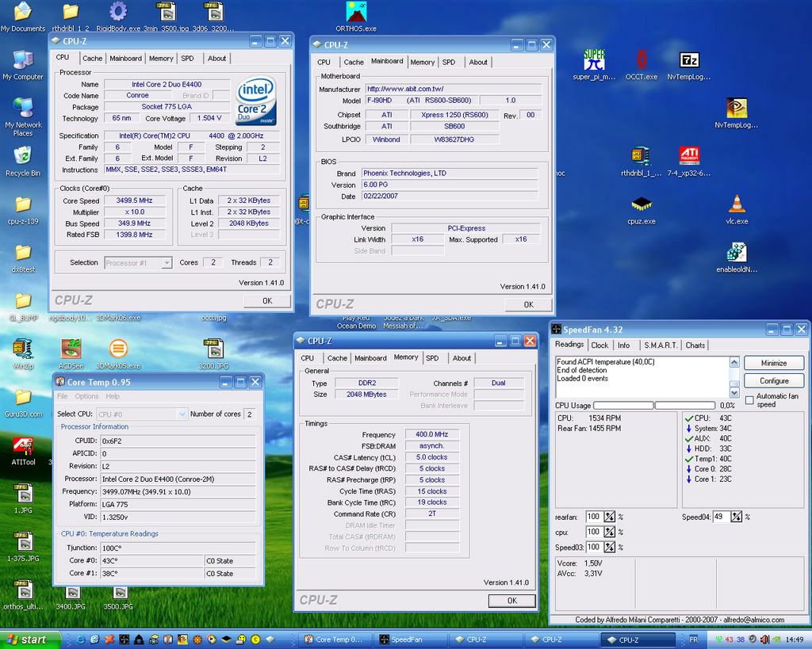Click the Core Temp taskbar button
812x649 pixels.
pyautogui.click(x=335, y=639)
